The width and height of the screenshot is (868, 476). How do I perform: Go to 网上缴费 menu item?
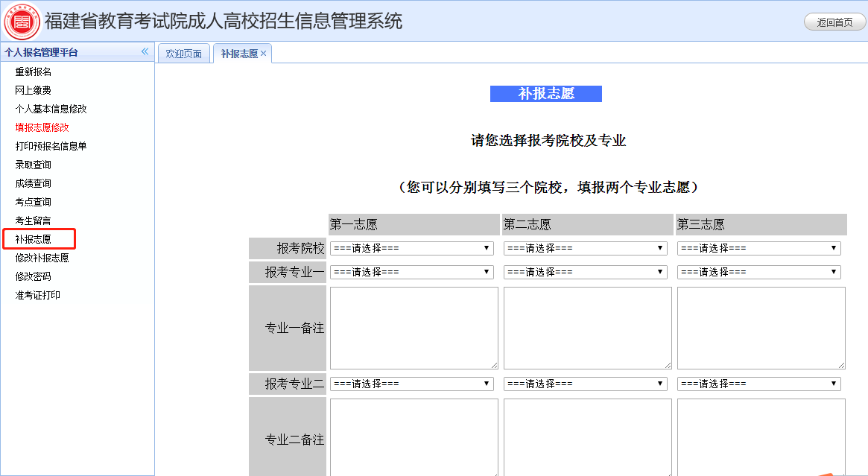pyautogui.click(x=34, y=90)
